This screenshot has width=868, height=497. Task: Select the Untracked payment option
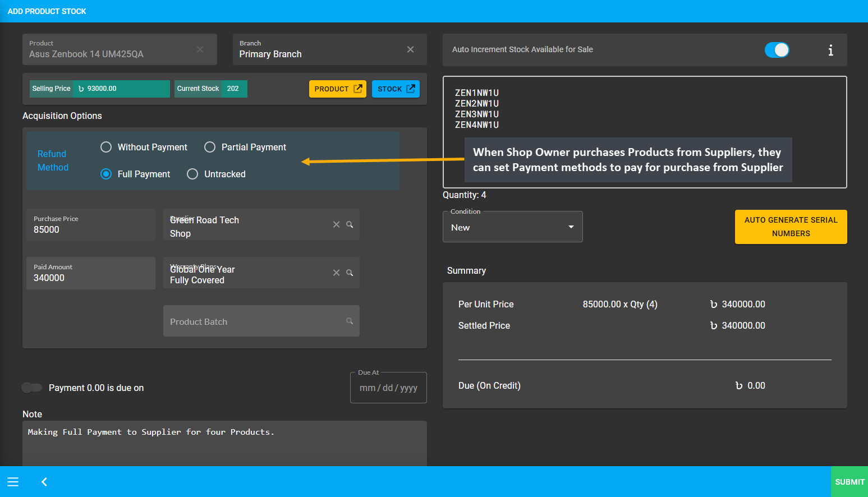tap(216, 174)
